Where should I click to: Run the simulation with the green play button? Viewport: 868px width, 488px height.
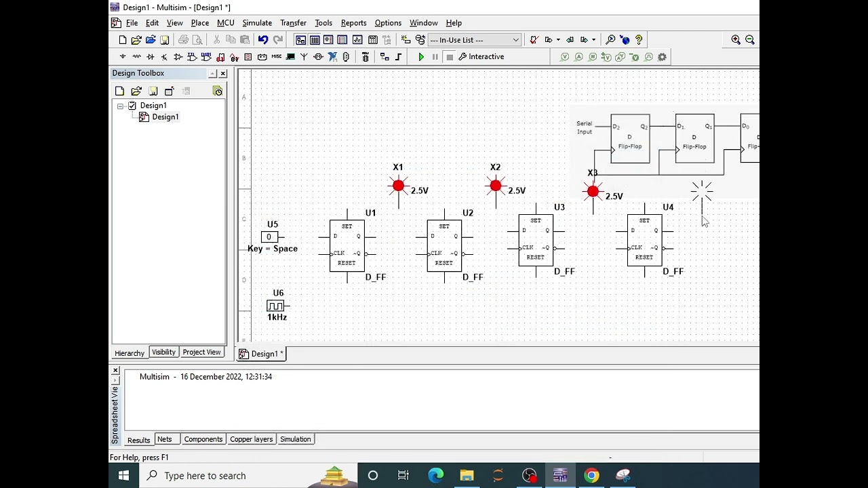click(420, 57)
